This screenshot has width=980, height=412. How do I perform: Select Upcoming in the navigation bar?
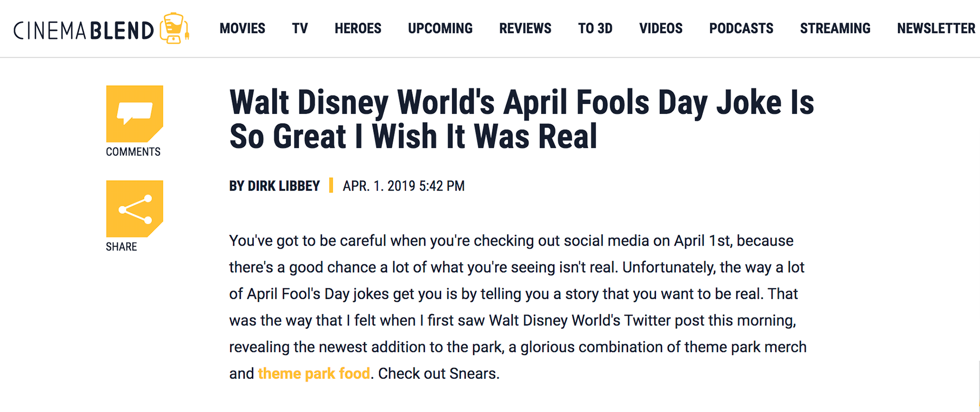(440, 29)
